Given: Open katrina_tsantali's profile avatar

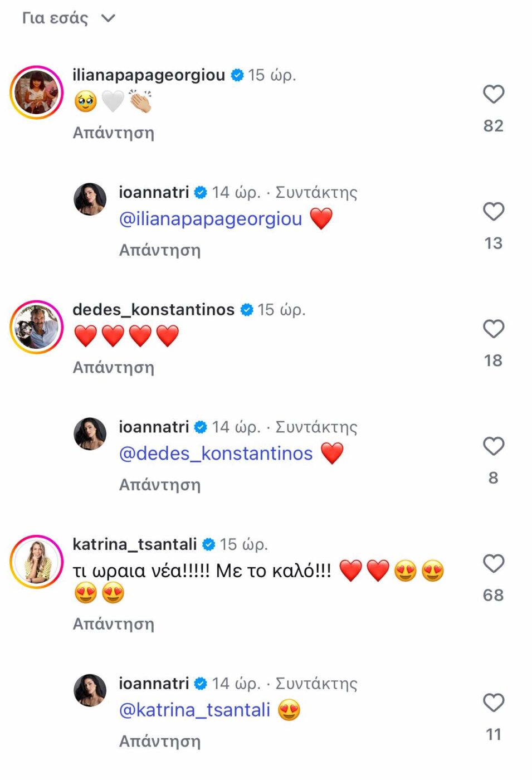Looking at the screenshot, I should pos(37,562).
